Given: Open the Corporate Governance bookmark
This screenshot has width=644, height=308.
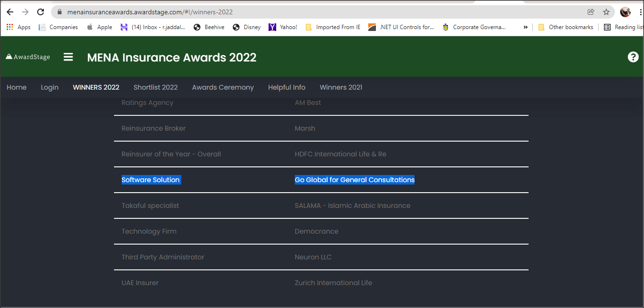Looking at the screenshot, I should point(474,27).
